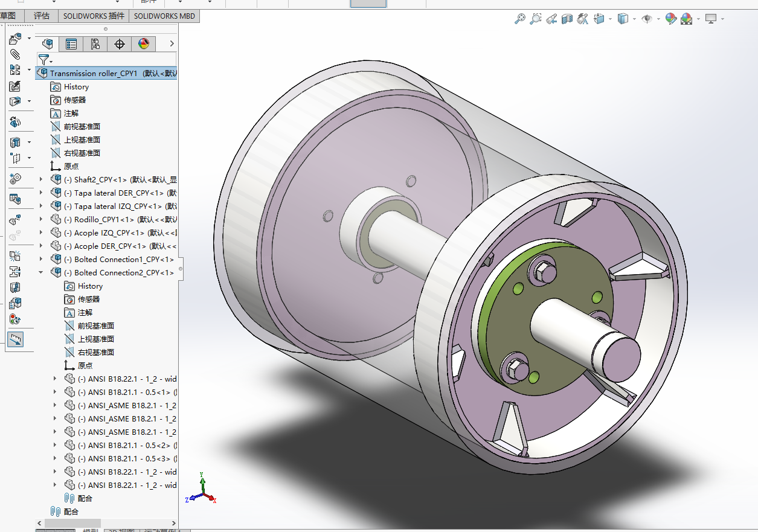Select Acople DER_CPY<1> in tree
The width and height of the screenshot is (758, 532).
(114, 246)
